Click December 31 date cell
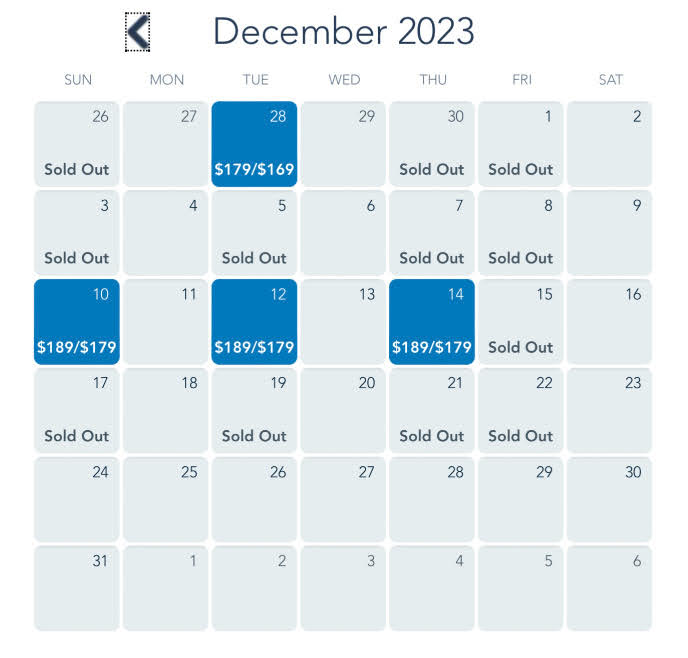 click(77, 588)
